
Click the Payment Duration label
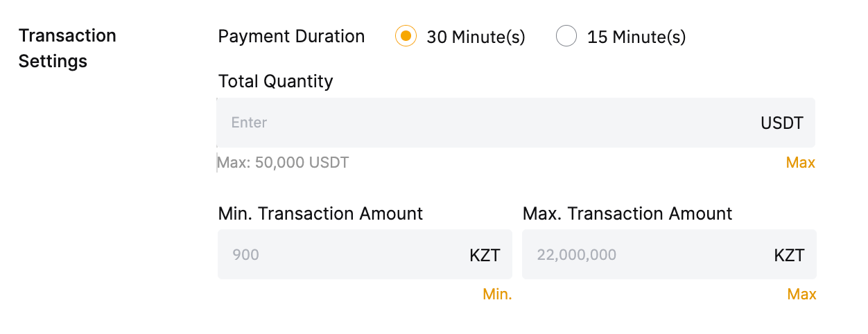[x=291, y=36]
